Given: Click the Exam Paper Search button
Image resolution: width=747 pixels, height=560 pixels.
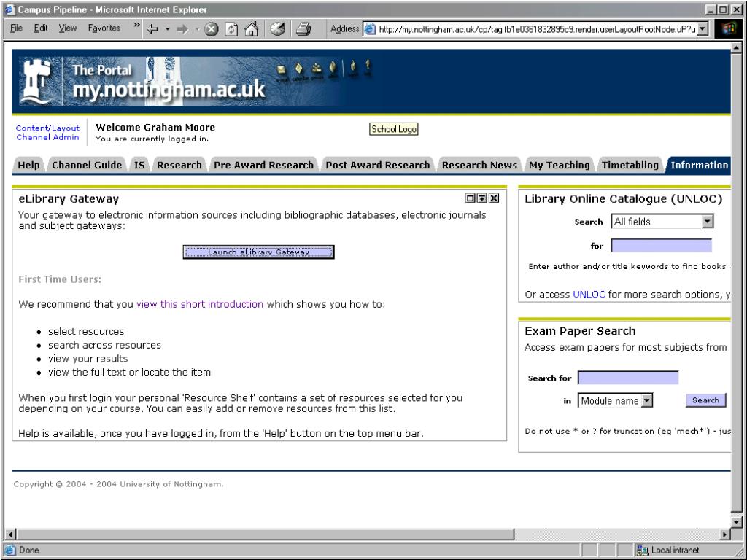Looking at the screenshot, I should click(705, 400).
